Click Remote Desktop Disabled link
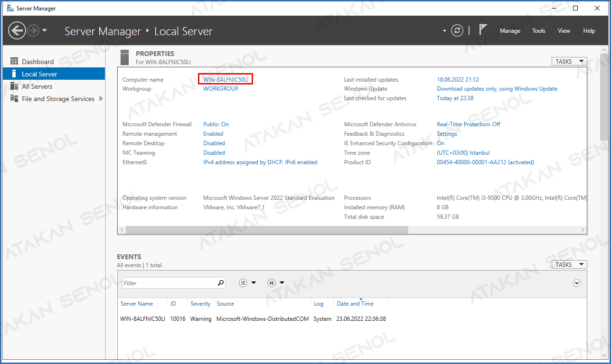 coord(214,143)
